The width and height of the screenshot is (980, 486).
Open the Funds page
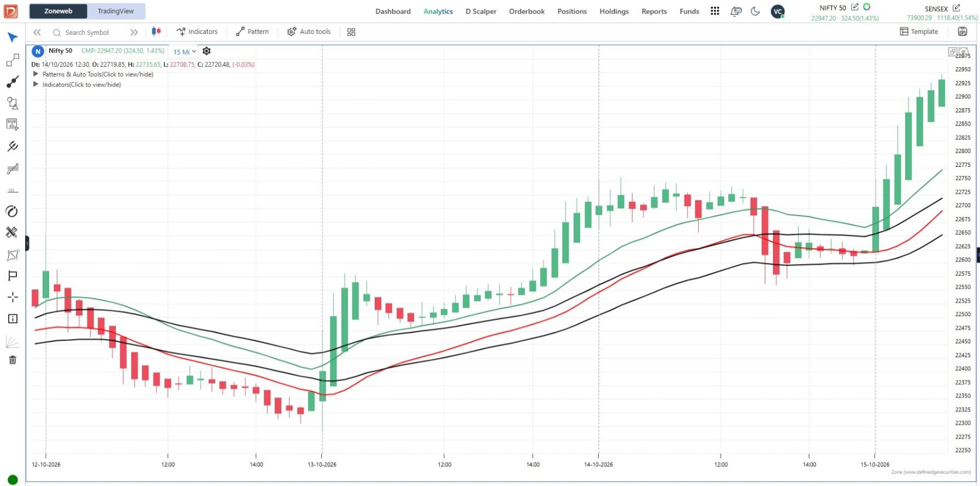tap(689, 11)
